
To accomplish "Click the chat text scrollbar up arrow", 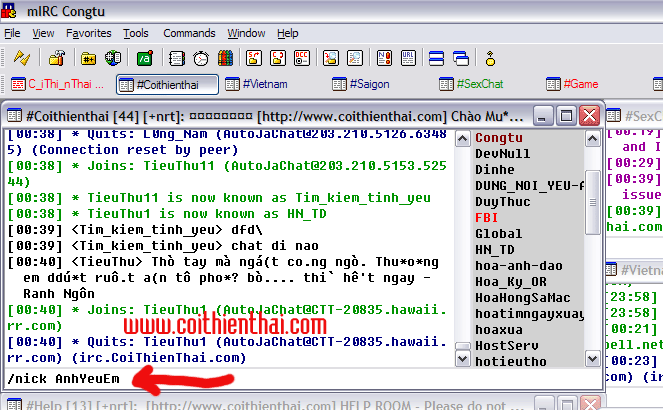I will pyautogui.click(x=463, y=139).
